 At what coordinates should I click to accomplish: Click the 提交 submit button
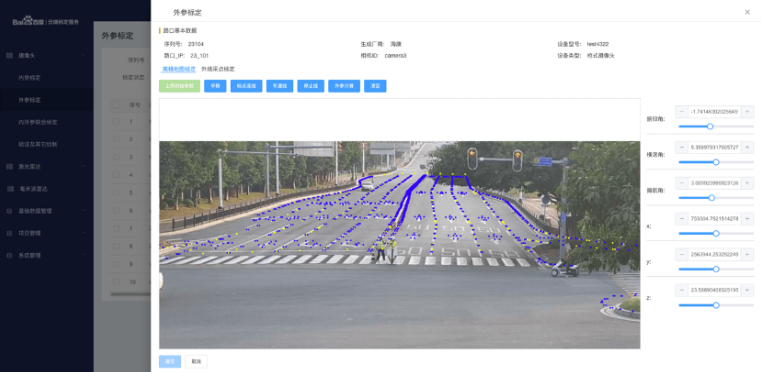click(x=170, y=361)
